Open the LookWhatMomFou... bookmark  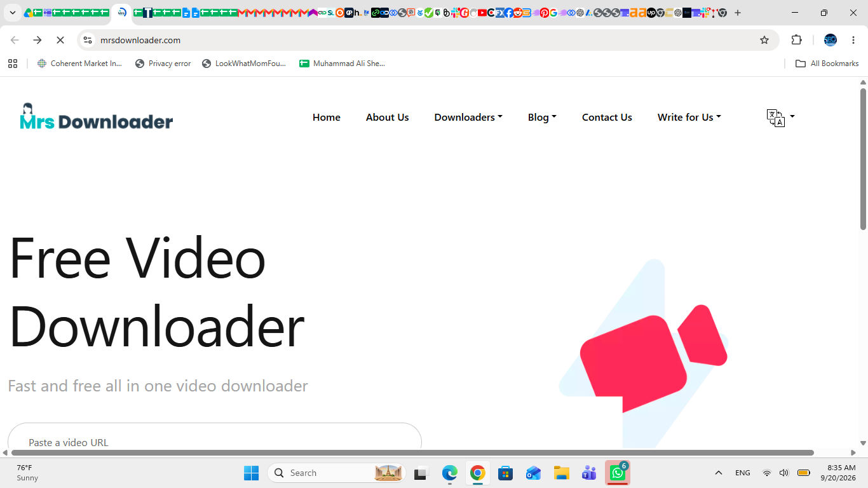tap(244, 64)
